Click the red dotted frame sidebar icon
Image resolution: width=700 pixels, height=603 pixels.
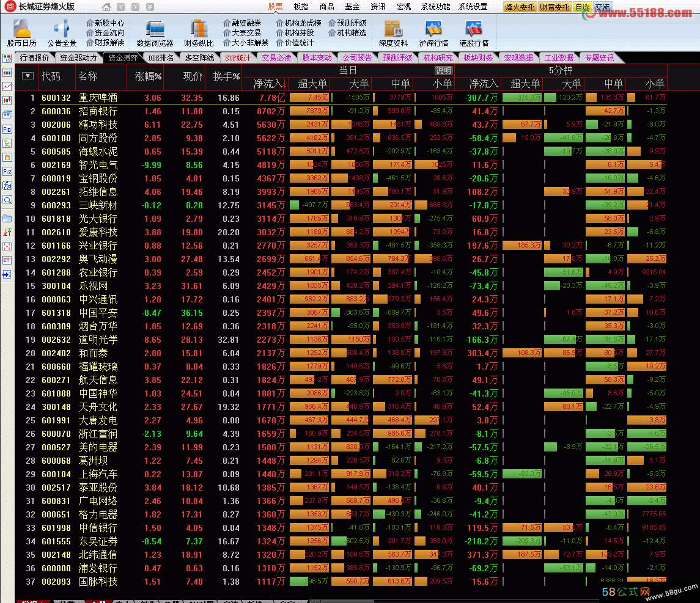point(7,246)
